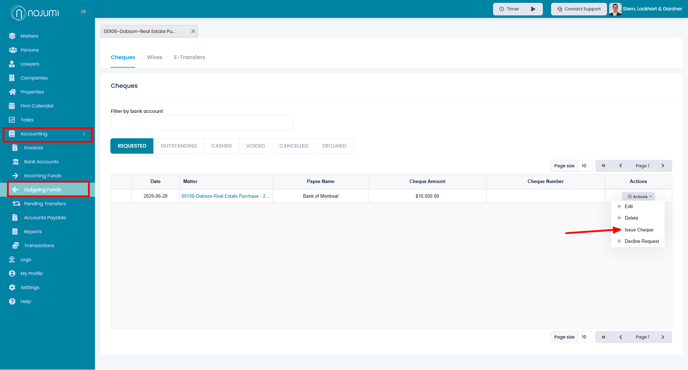Open Accounts Payable icon
Viewport: 688px width, 370px height.
pyautogui.click(x=15, y=218)
